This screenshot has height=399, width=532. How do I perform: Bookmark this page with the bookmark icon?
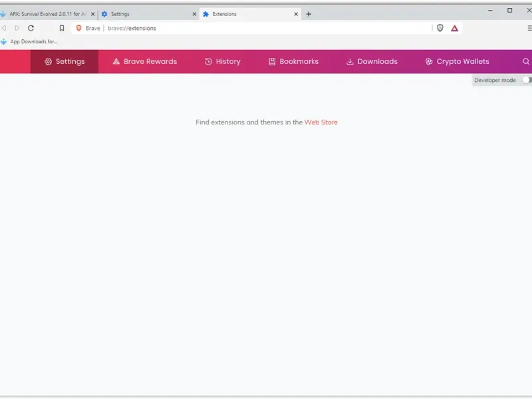[62, 28]
